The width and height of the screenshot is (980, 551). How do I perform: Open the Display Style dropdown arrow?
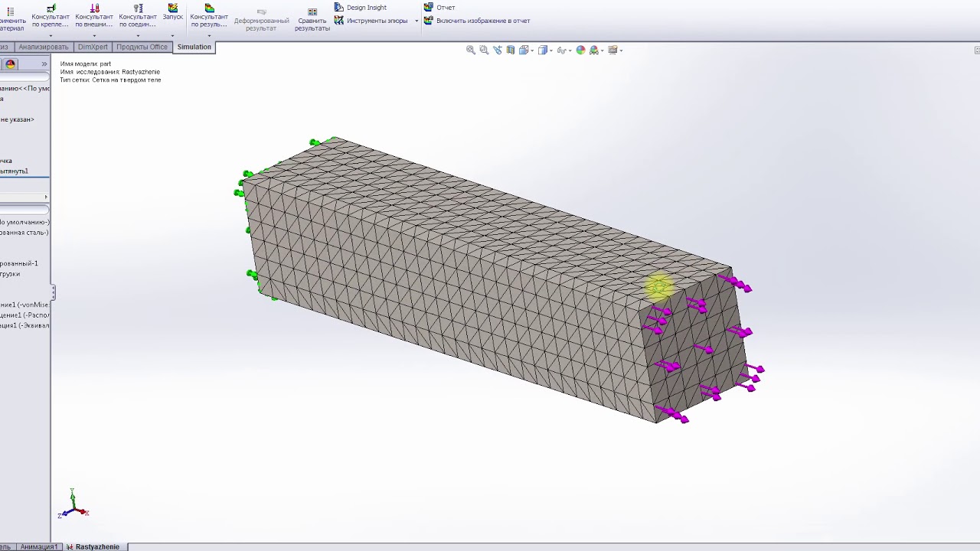coord(550,51)
